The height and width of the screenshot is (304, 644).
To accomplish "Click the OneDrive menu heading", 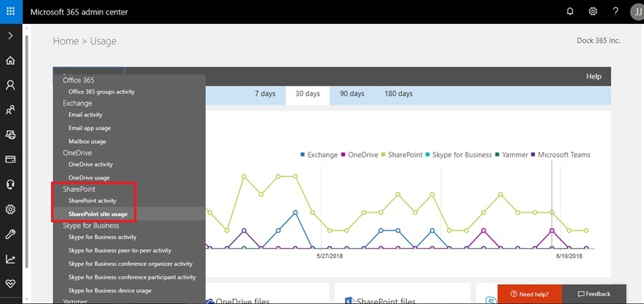I will [77, 153].
